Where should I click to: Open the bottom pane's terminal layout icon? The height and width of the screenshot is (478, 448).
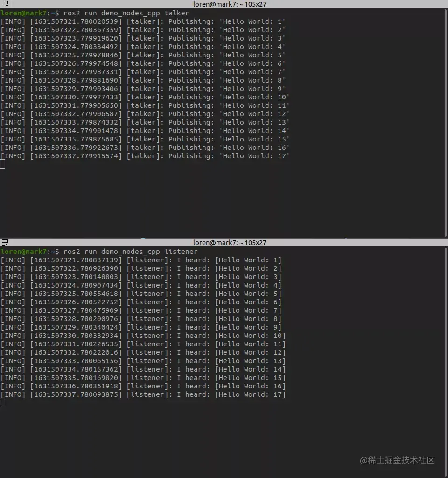point(5,242)
